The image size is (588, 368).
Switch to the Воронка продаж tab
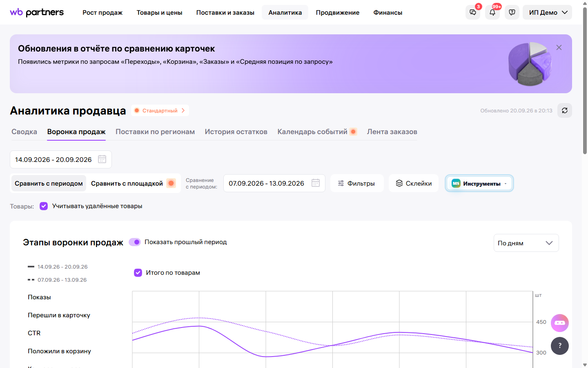coord(76,132)
